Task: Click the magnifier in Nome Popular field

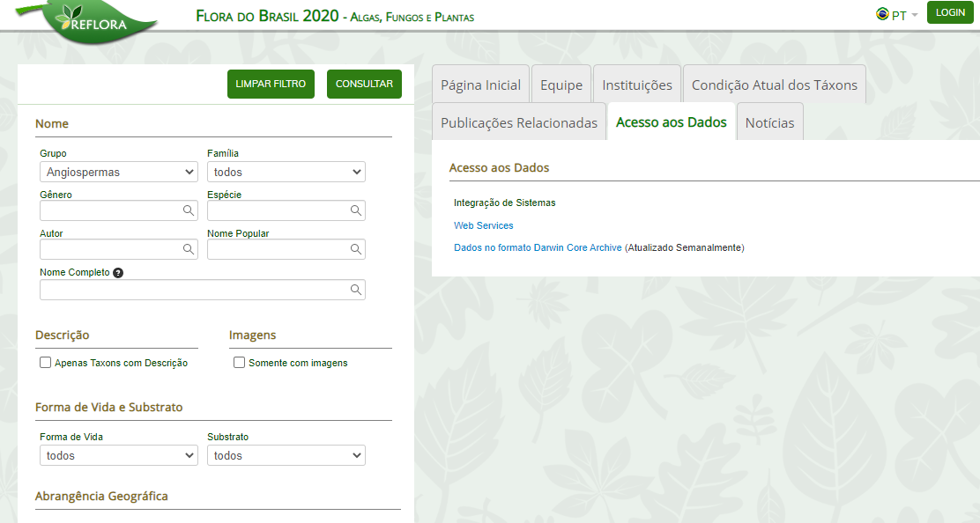Action: pos(356,249)
